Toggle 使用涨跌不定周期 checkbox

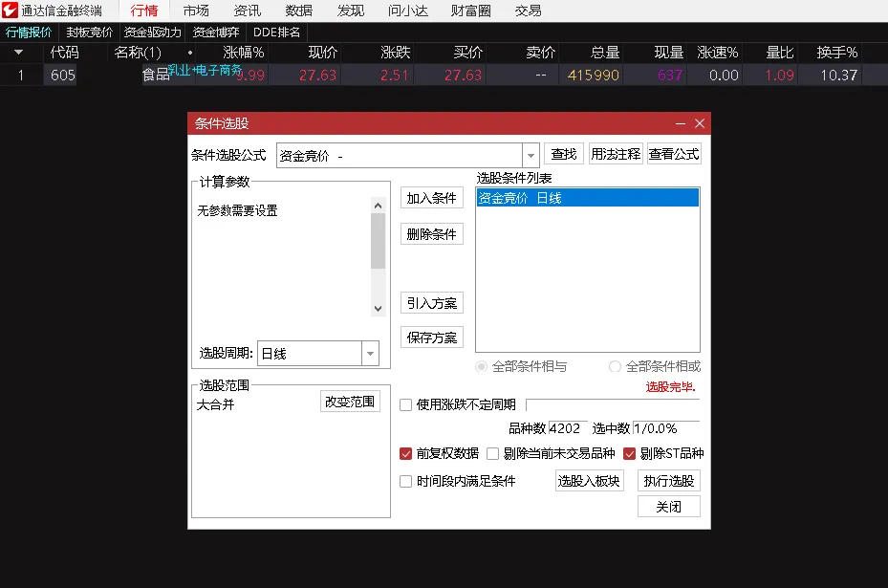[x=405, y=404]
